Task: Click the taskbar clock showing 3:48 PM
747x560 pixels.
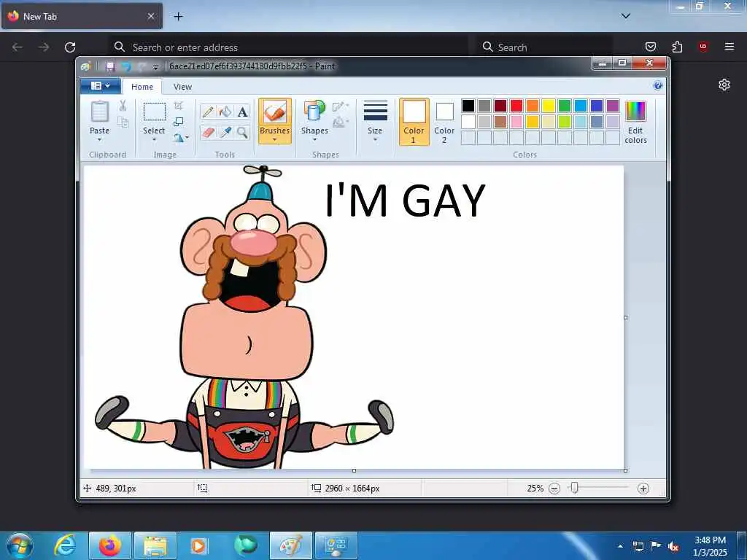Action: [710, 546]
